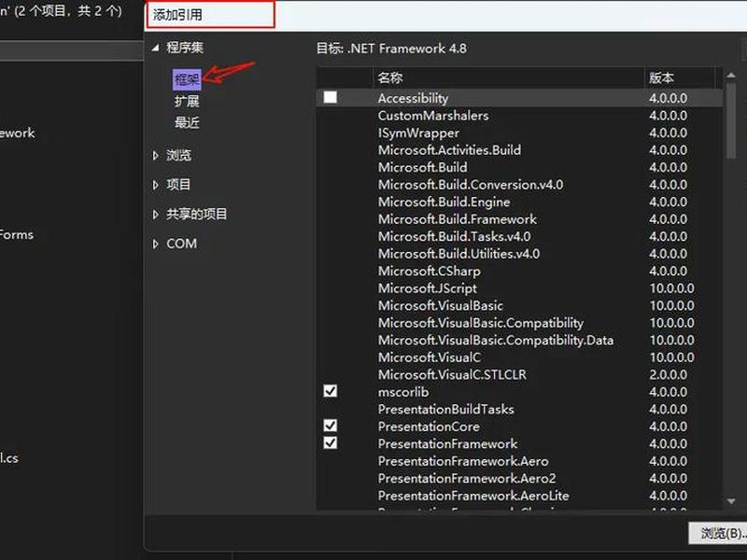Select Microsoft.Build.Conversion.v4.0 row
The image size is (747, 560).
pyautogui.click(x=519, y=184)
